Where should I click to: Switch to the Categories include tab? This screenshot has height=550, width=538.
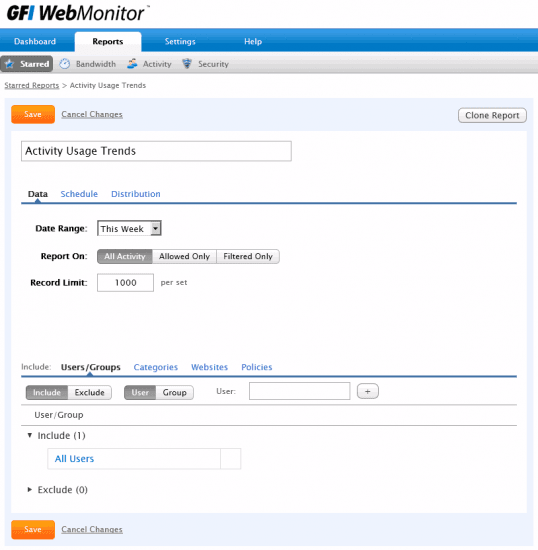[156, 367]
